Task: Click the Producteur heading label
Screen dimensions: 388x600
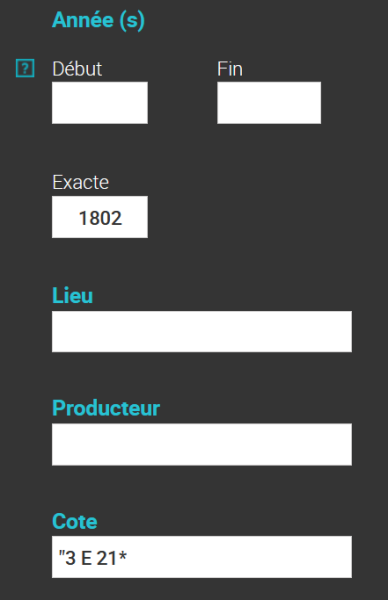Action: [106, 408]
